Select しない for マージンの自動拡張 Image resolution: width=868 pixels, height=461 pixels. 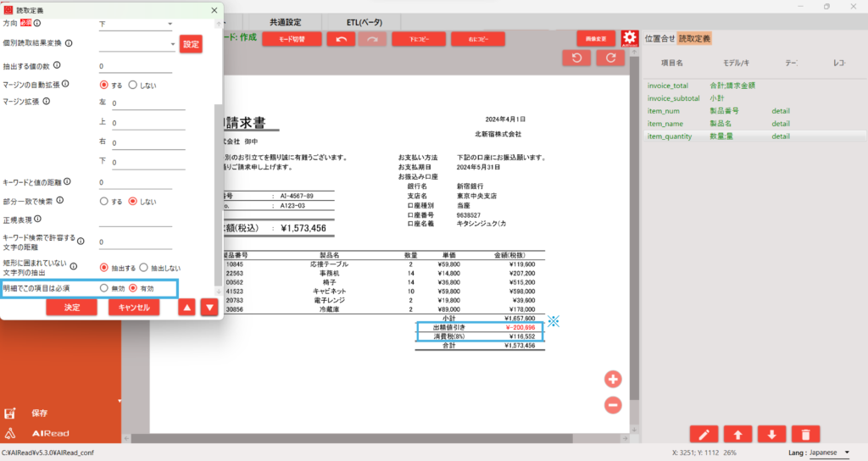tap(133, 85)
